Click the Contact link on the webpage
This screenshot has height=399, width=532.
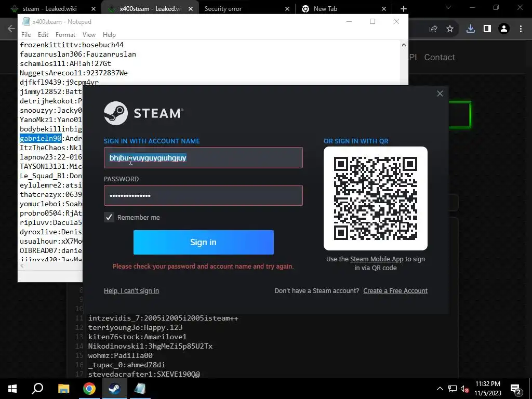440,57
